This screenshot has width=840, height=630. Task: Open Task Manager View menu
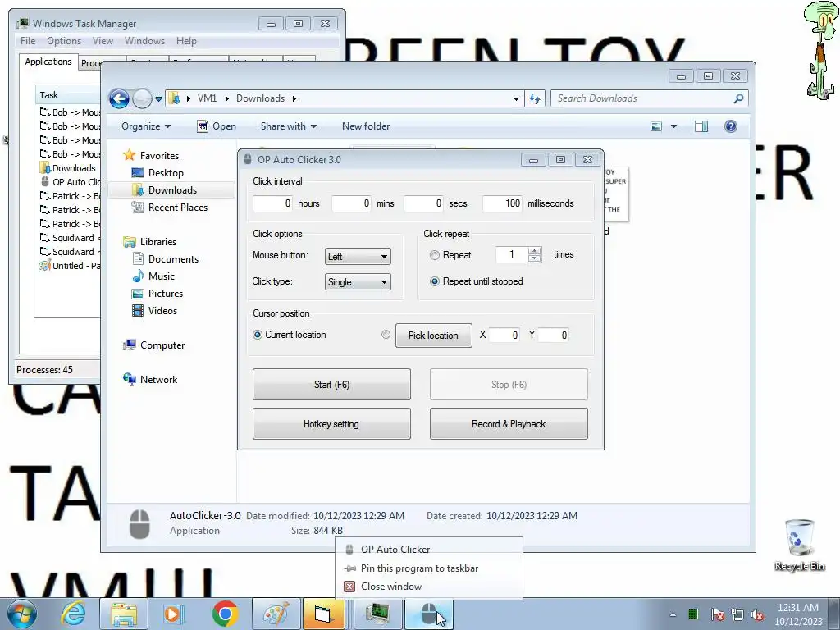click(x=103, y=41)
